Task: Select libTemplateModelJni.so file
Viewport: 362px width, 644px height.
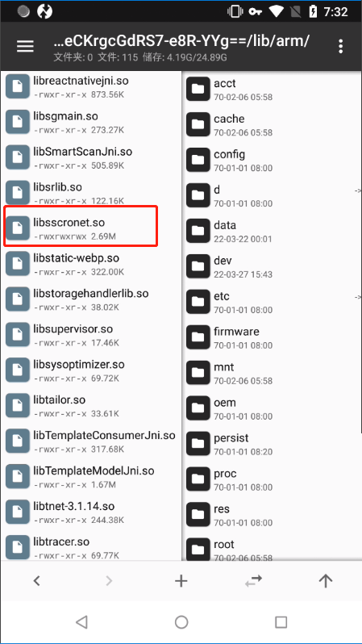Action: coord(91,477)
